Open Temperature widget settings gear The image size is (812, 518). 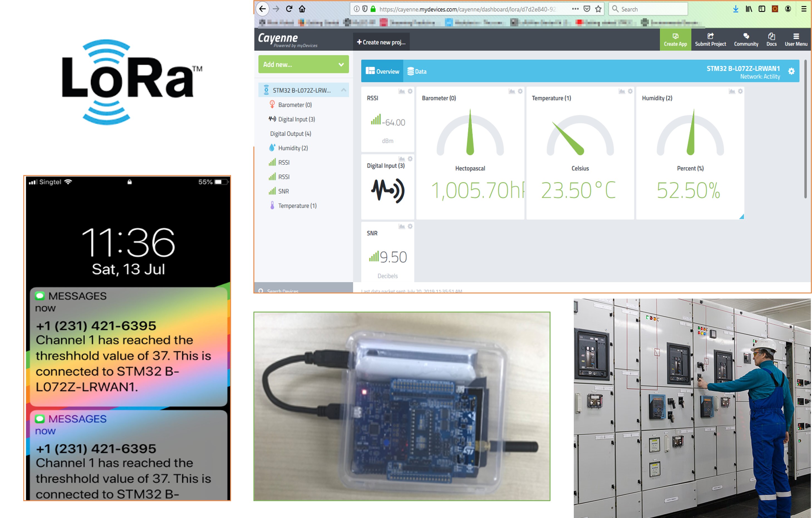click(x=630, y=91)
